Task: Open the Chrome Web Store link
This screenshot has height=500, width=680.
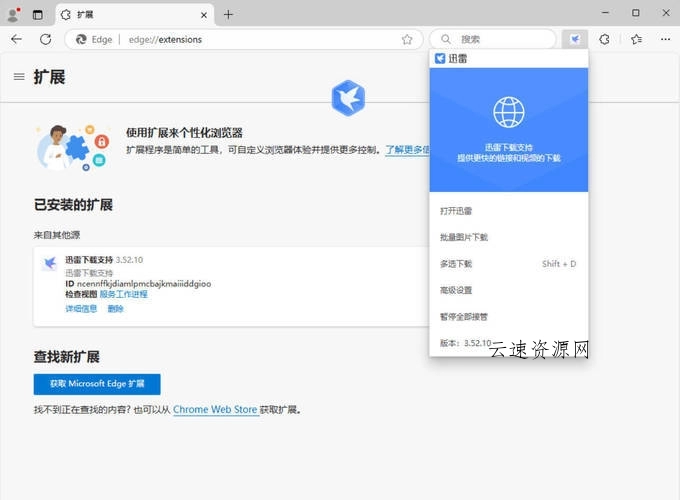Action: [215, 410]
